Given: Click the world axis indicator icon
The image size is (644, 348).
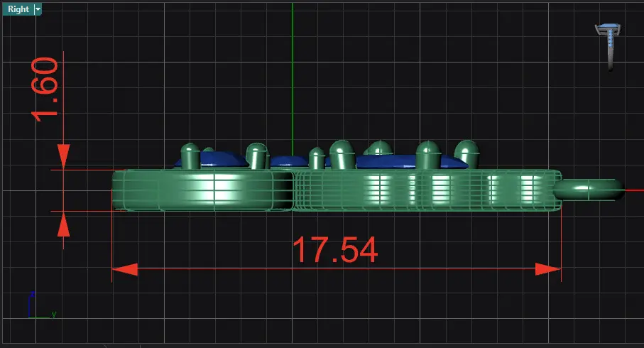Looking at the screenshot, I should 41,305.
